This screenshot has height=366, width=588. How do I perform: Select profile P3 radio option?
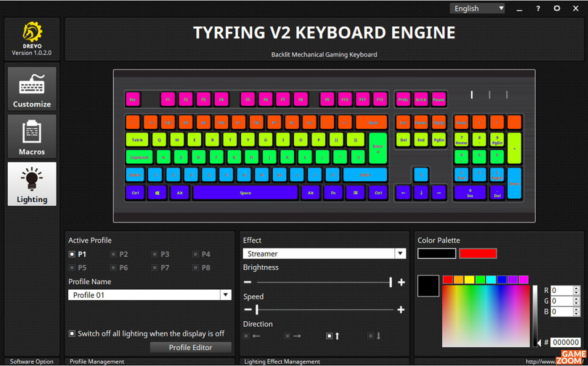pyautogui.click(x=155, y=254)
